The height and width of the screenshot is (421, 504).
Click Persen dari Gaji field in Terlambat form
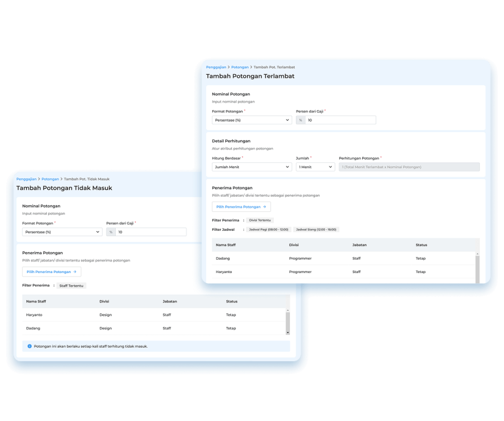[x=340, y=120]
